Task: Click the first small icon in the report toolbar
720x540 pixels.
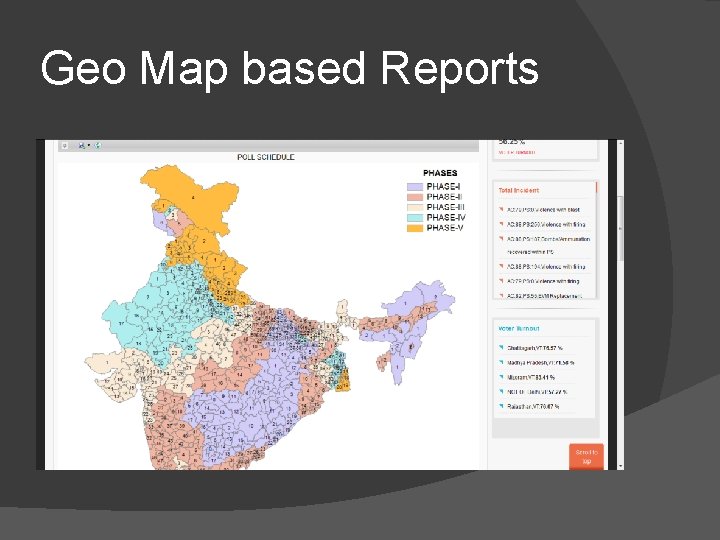Action: click(65, 146)
